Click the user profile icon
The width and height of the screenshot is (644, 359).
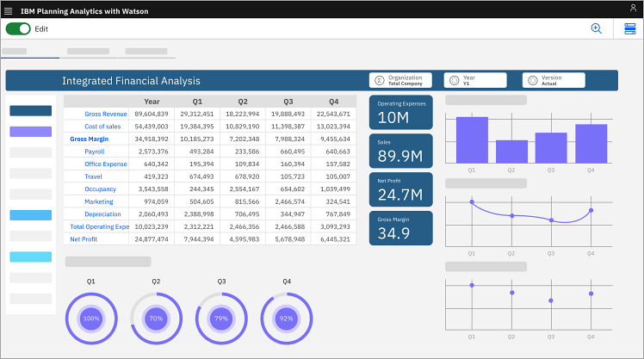[632, 9]
